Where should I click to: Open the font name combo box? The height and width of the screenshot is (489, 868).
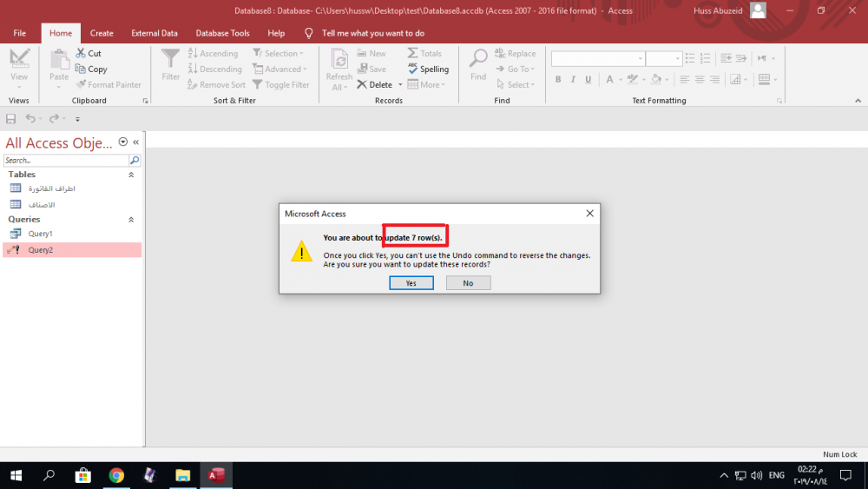coord(640,58)
